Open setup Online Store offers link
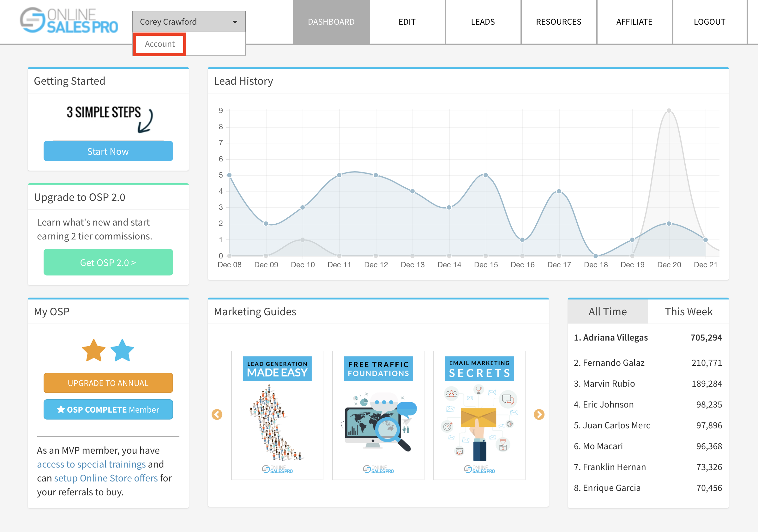Image resolution: width=758 pixels, height=532 pixels. point(105,478)
